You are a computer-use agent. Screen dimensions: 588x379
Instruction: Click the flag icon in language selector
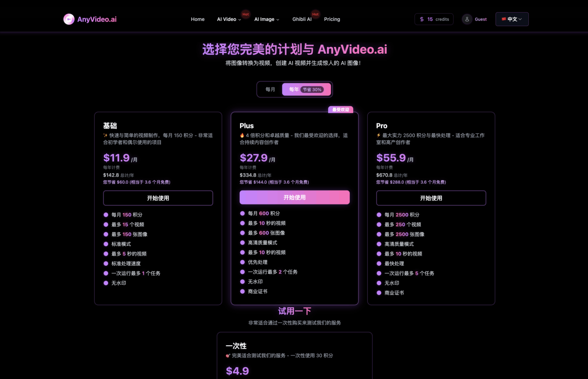[x=504, y=19]
